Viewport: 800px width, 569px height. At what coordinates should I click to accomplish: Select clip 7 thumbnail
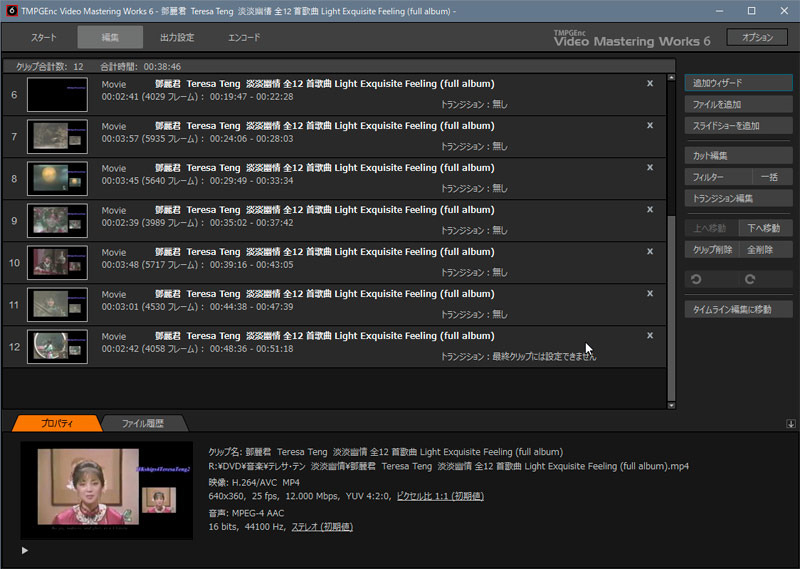coord(57,136)
